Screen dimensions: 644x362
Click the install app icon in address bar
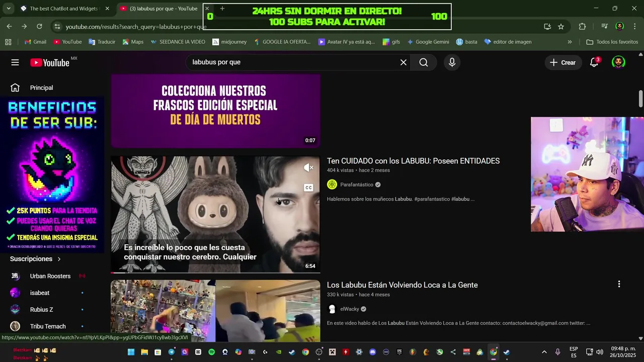pos(547,27)
